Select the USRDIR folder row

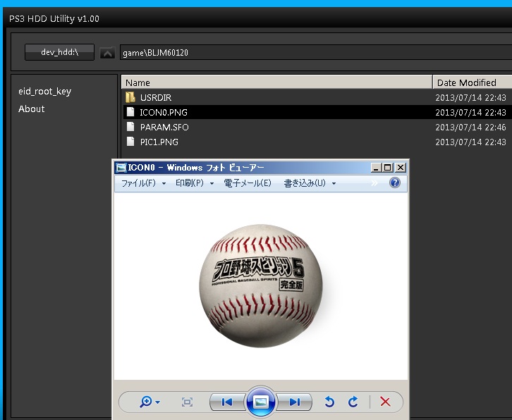[x=317, y=97]
